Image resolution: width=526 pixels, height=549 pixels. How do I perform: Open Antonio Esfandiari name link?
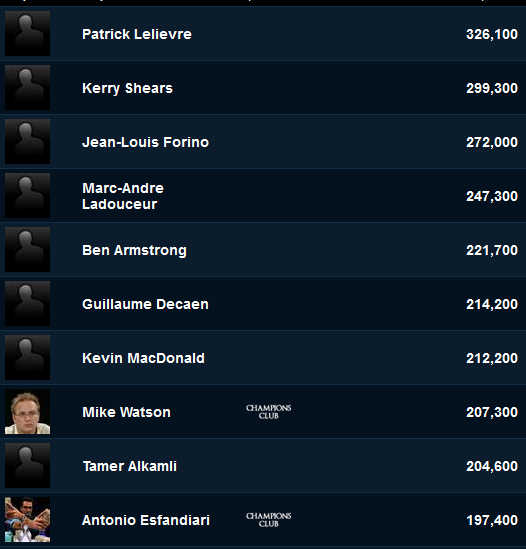click(x=146, y=520)
